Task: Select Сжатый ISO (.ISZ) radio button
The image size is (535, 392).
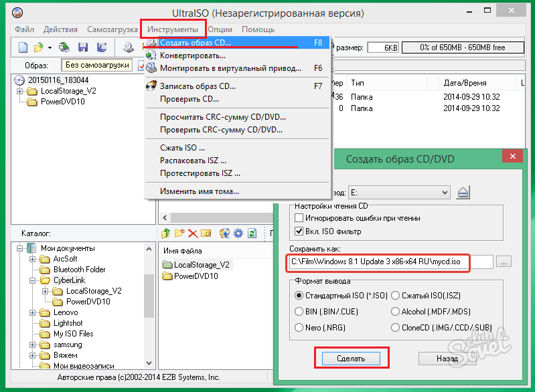Action: click(395, 296)
